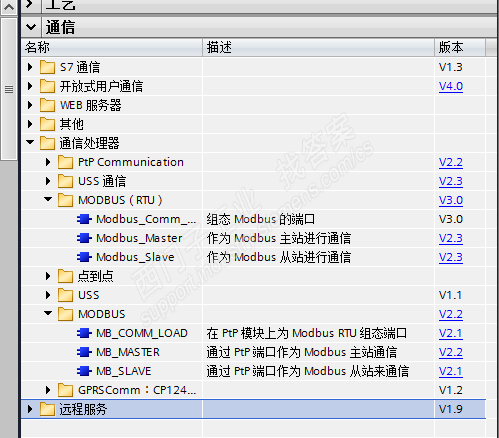The height and width of the screenshot is (438, 499).
Task: Click the PtP Communication folder icon
Action: tap(65, 162)
